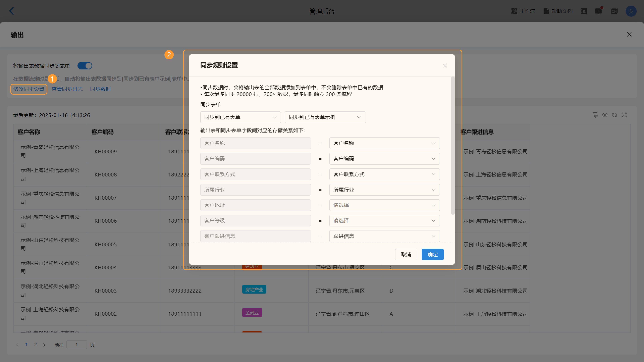
Task: Click 管理后台 page title
Action: 322,11
